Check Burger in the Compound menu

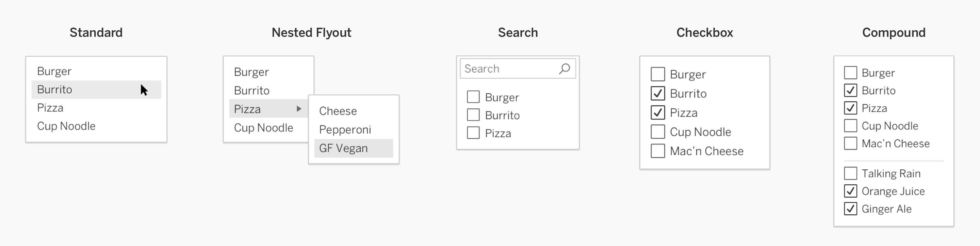click(x=851, y=72)
